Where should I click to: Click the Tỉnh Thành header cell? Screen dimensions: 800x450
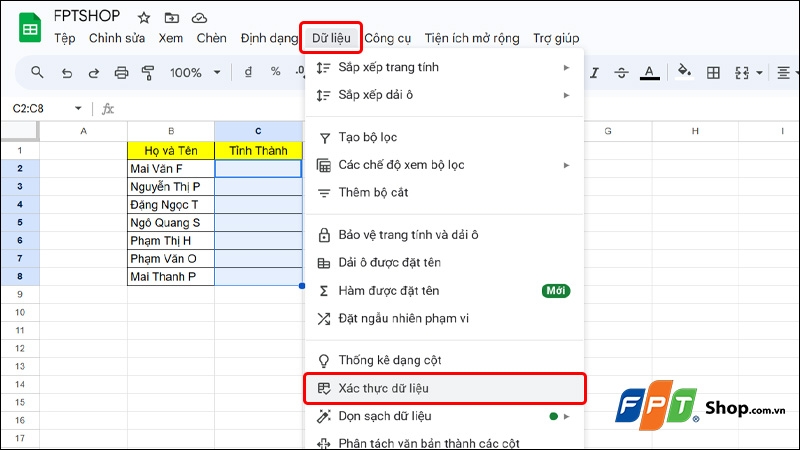(258, 151)
